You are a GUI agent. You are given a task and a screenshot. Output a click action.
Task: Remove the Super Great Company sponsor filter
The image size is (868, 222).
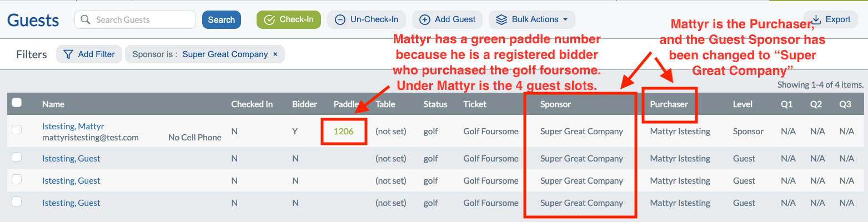tap(275, 54)
